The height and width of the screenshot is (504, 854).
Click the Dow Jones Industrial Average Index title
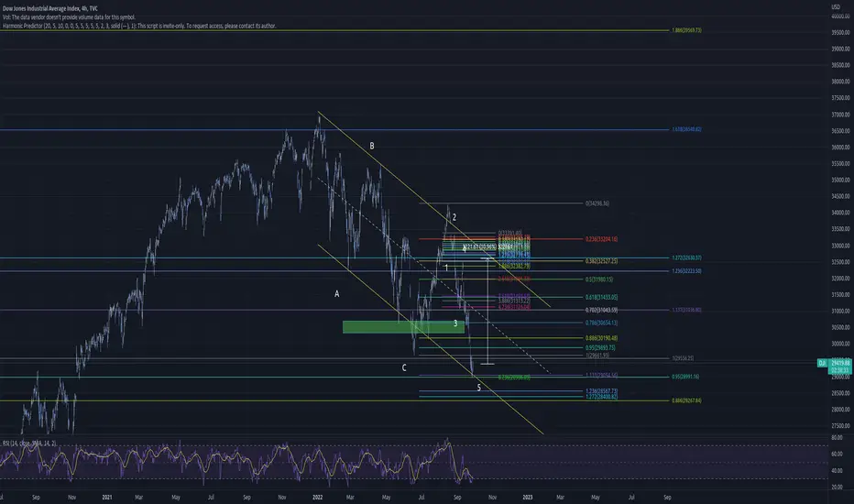50,9
